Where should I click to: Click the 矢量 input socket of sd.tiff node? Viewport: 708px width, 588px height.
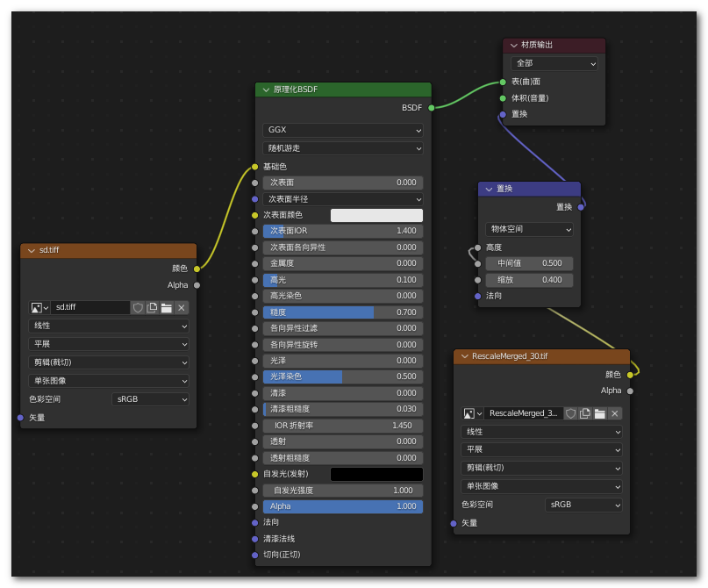click(20, 418)
